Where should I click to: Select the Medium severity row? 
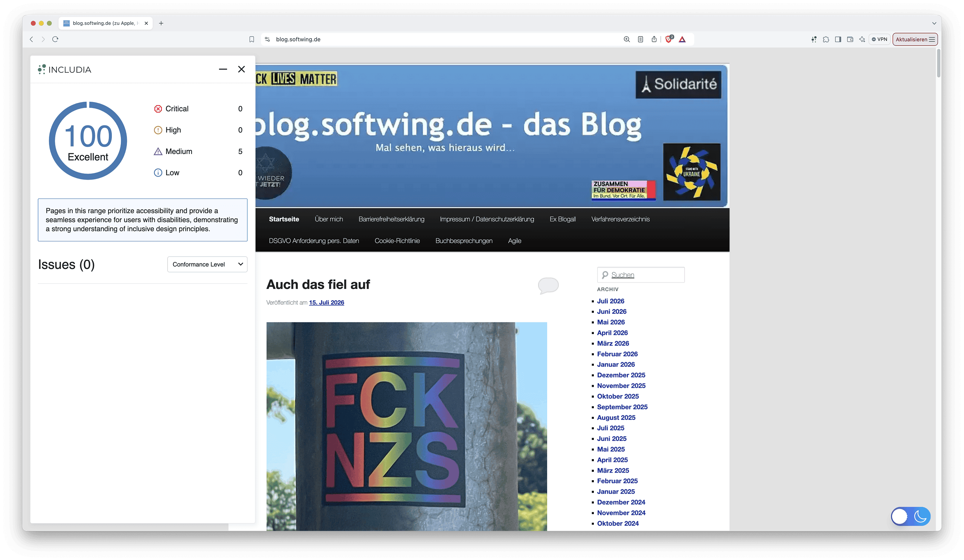pyautogui.click(x=198, y=151)
